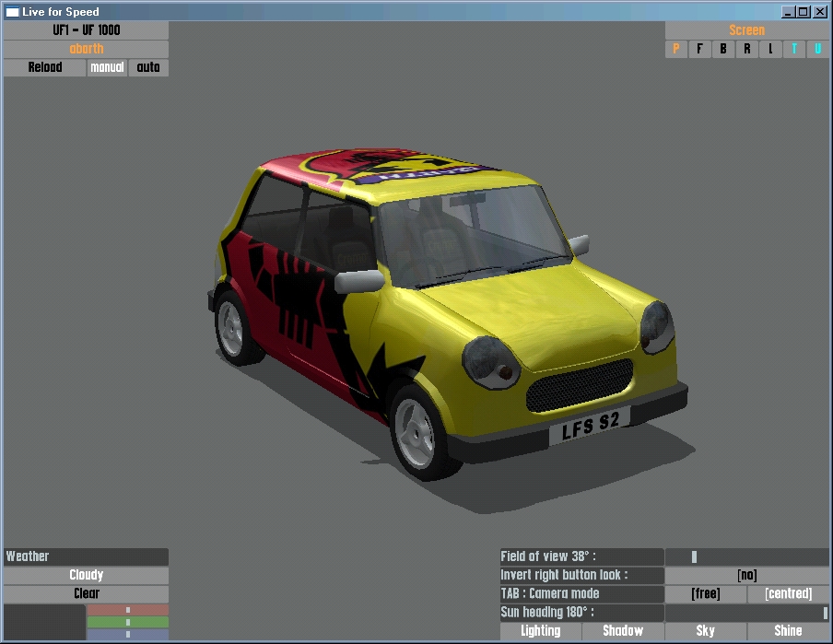The width and height of the screenshot is (833, 644).
Task: Click the Invert right button look label
Action: (x=581, y=575)
